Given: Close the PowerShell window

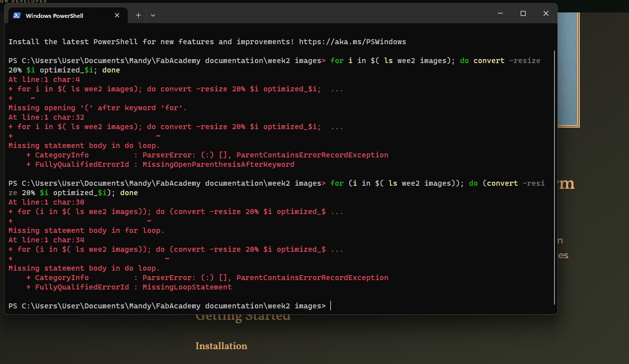Looking at the screenshot, I should click(546, 14).
